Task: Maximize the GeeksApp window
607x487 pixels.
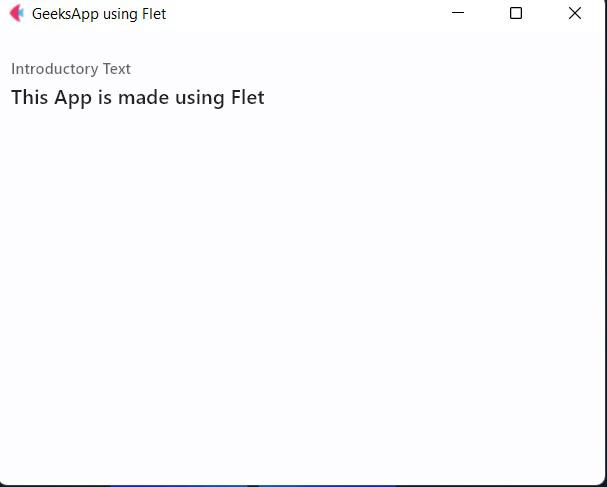Action: click(x=516, y=13)
